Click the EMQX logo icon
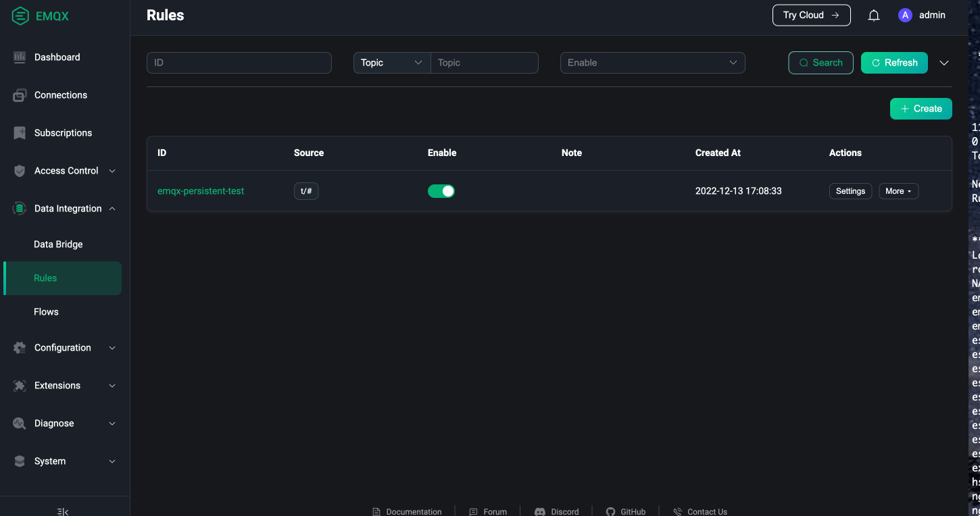 pos(20,16)
